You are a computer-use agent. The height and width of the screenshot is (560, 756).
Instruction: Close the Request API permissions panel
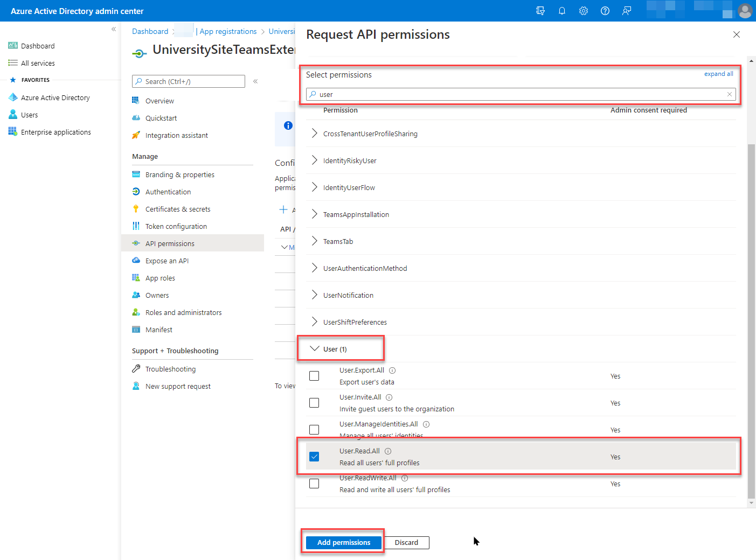737,34
